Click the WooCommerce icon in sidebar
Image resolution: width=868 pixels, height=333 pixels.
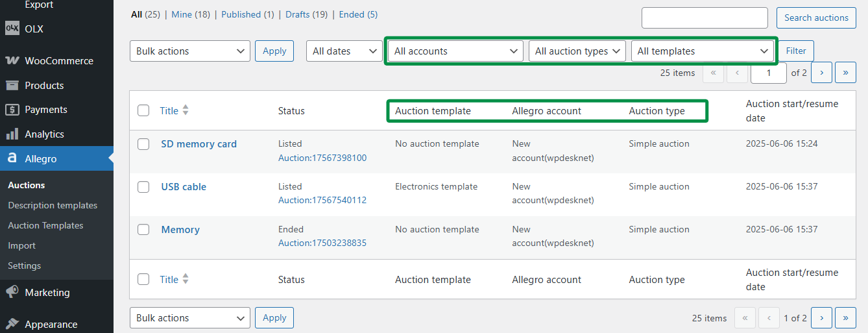12,60
